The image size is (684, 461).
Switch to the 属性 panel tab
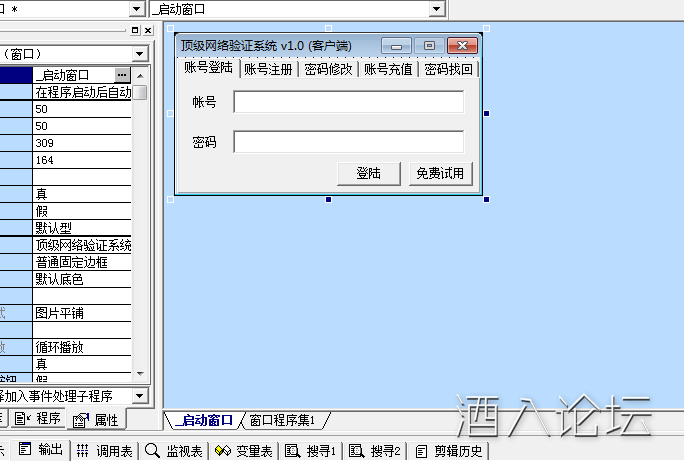[96, 420]
